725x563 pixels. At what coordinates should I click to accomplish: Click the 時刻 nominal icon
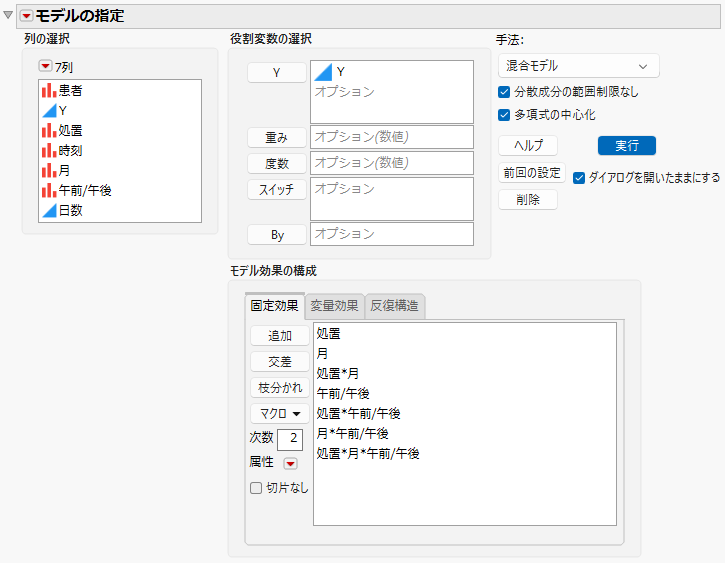pyautogui.click(x=49, y=150)
